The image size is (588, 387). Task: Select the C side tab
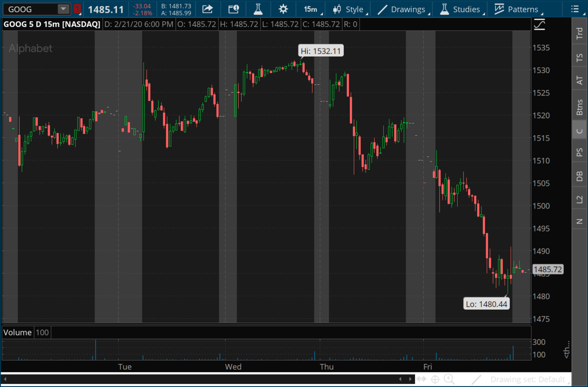579,130
